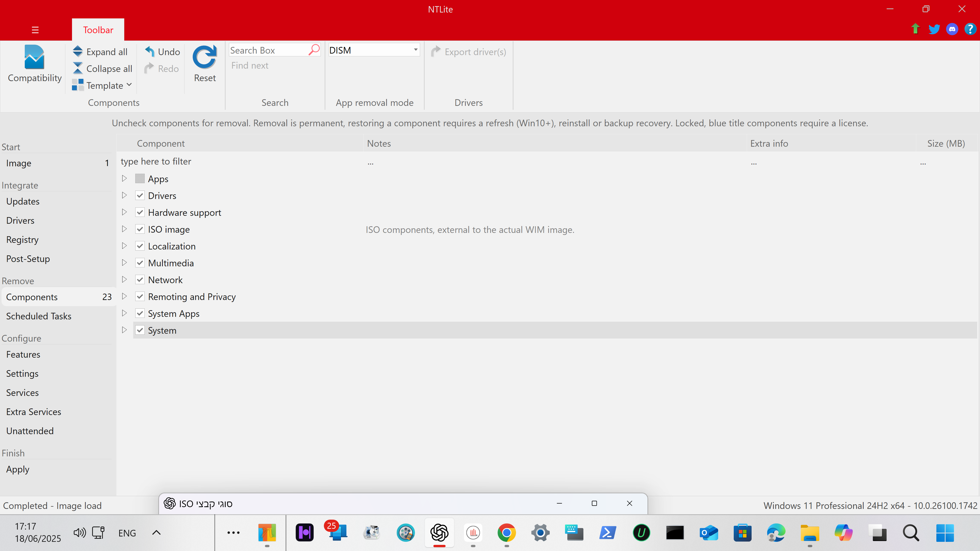The width and height of the screenshot is (980, 551).
Task: Click the Windows Start button
Action: (945, 533)
